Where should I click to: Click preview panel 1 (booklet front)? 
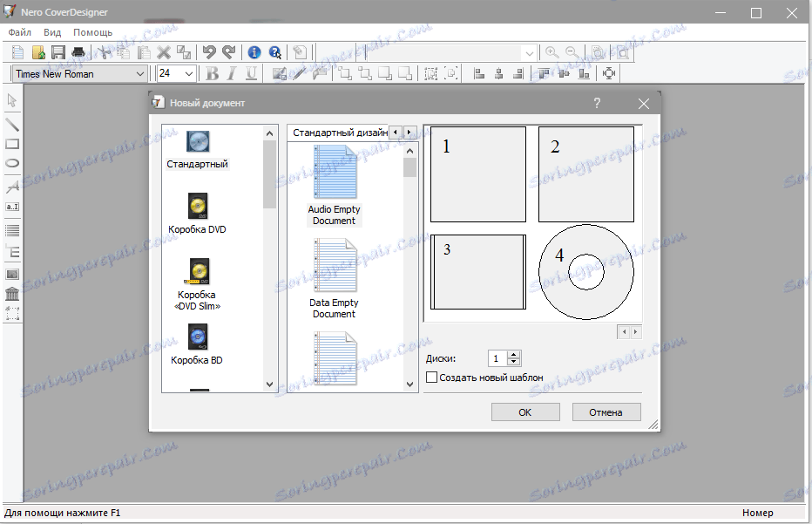pos(478,174)
